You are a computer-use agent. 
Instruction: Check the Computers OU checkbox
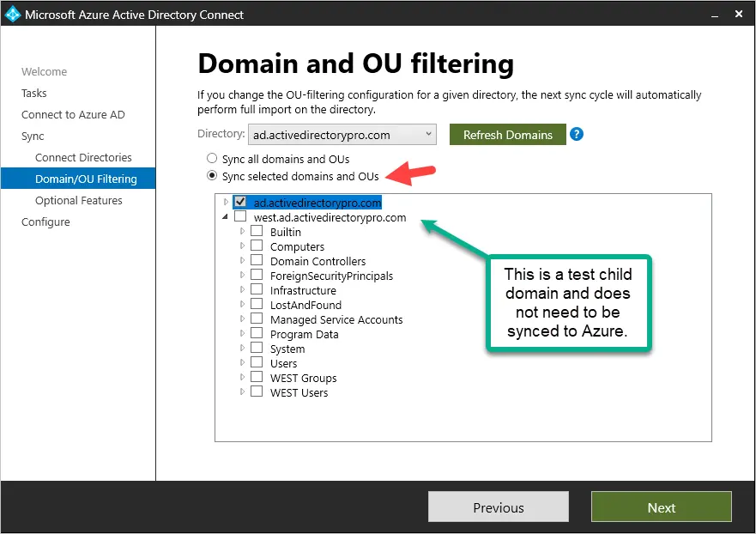(x=257, y=246)
